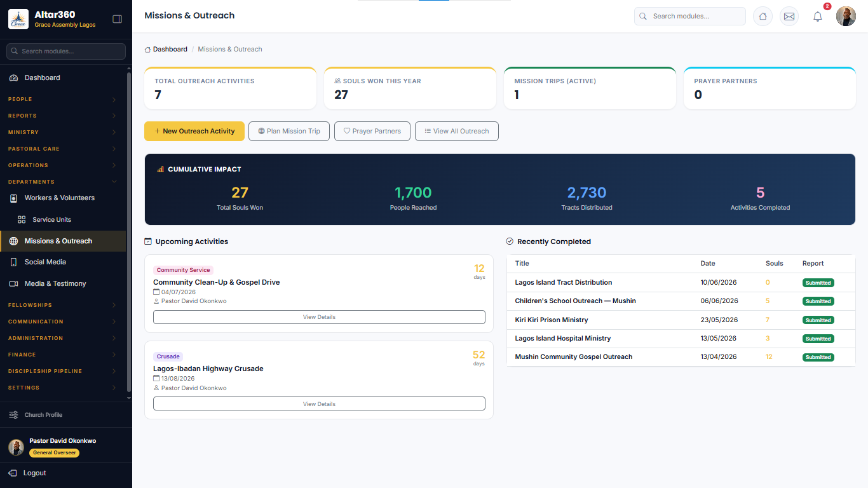Open the user avatar in top bar

point(846,17)
